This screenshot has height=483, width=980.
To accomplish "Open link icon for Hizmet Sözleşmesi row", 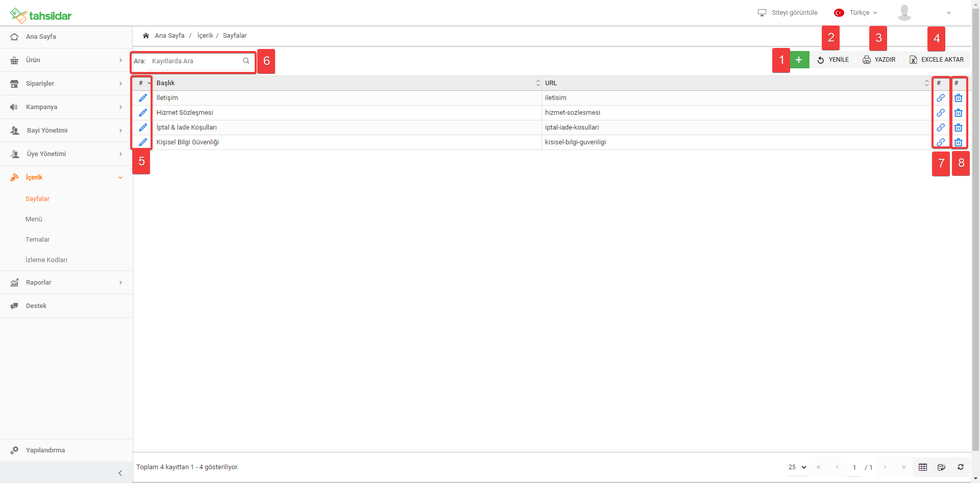I will [941, 113].
